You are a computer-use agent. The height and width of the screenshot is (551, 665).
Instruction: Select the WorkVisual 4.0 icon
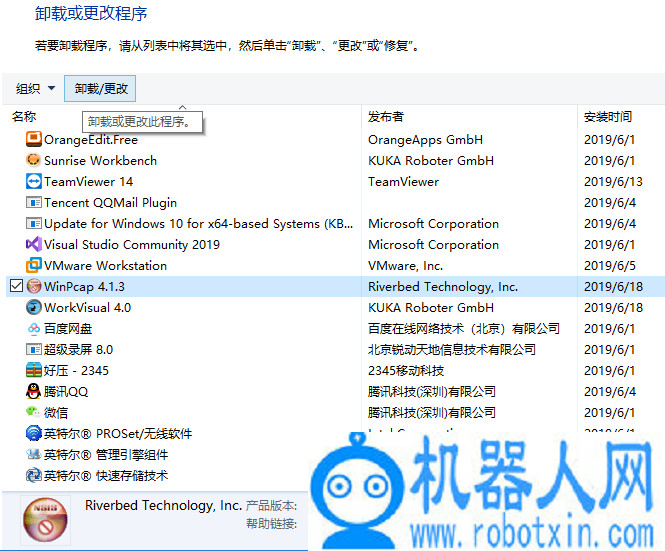click(x=34, y=308)
